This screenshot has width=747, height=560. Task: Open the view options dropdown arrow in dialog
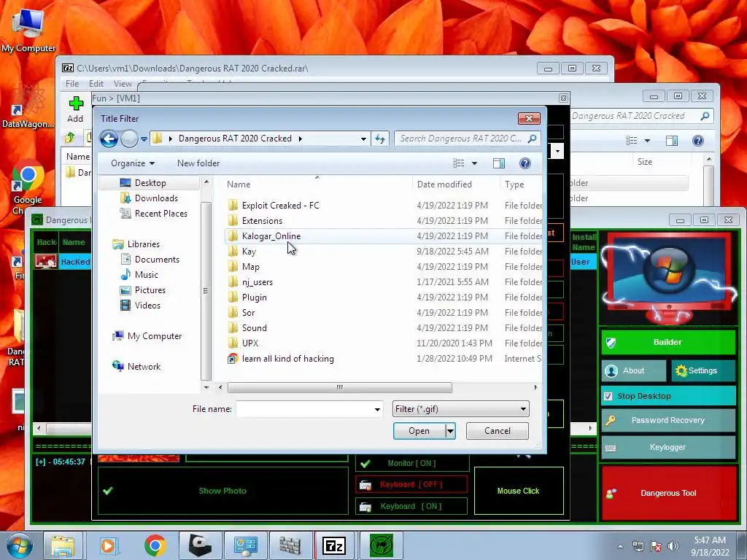tap(474, 163)
